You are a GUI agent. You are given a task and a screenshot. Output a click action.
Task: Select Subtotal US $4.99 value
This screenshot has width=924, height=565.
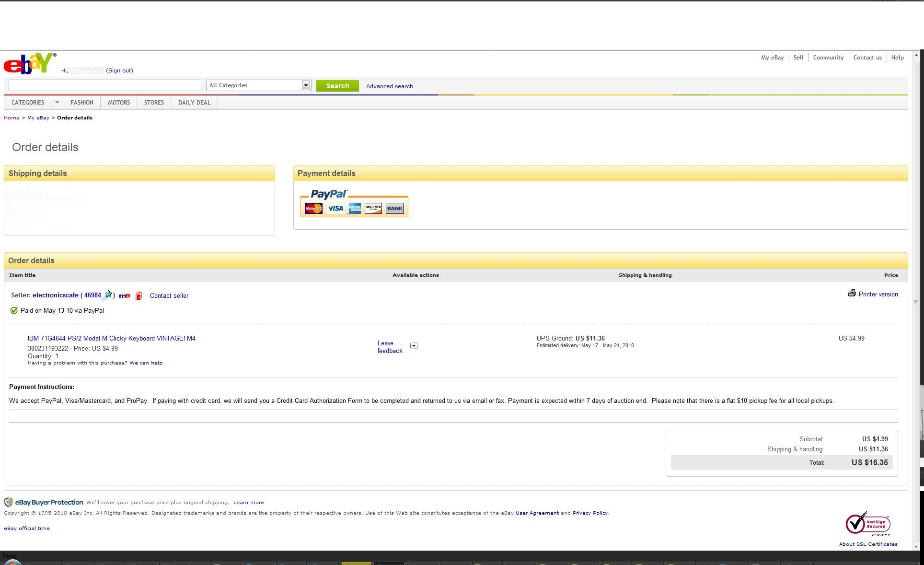[875, 439]
